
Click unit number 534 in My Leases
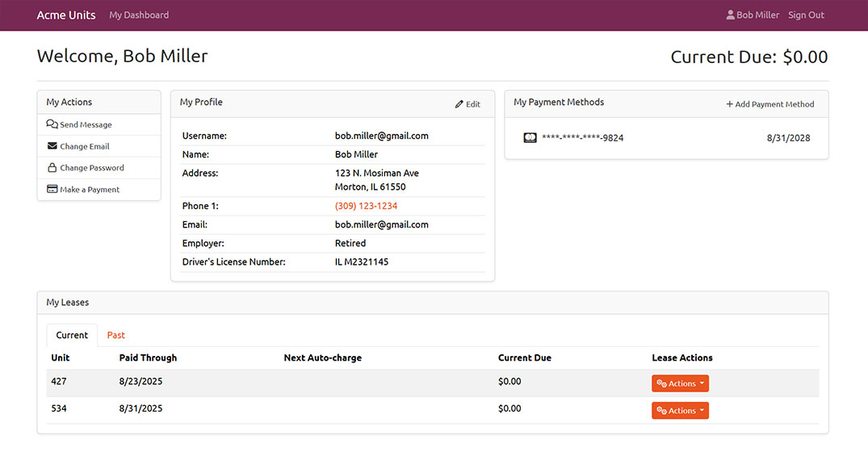(x=59, y=408)
